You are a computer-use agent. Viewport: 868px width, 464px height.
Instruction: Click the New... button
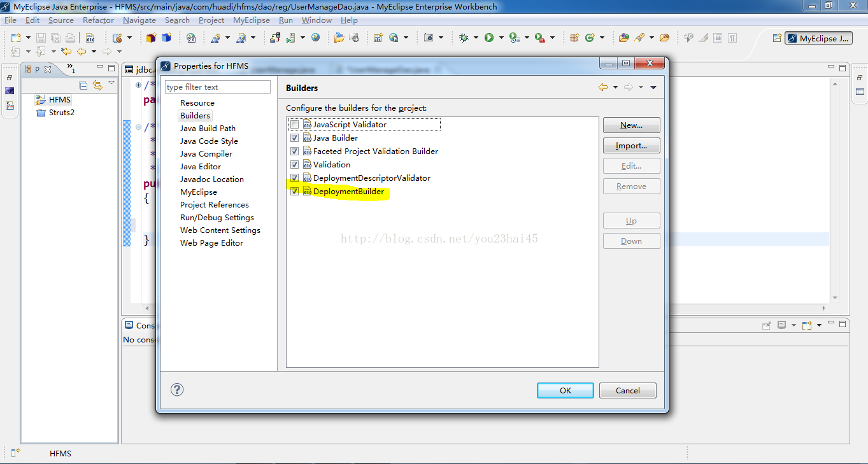[x=632, y=125]
